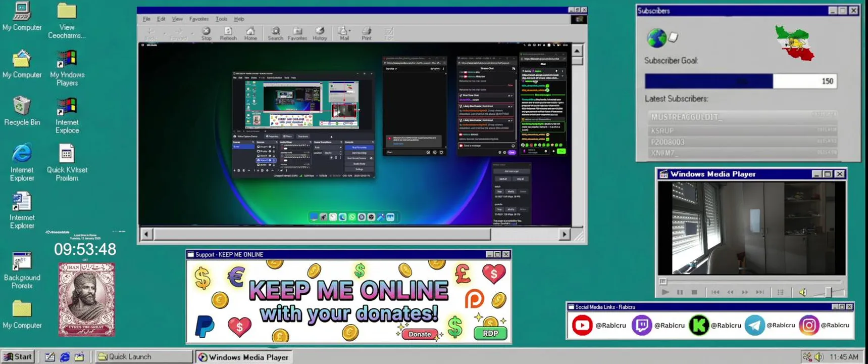Viewport: 868px width, 364px height.
Task: Click the Start button
Action: (x=18, y=356)
